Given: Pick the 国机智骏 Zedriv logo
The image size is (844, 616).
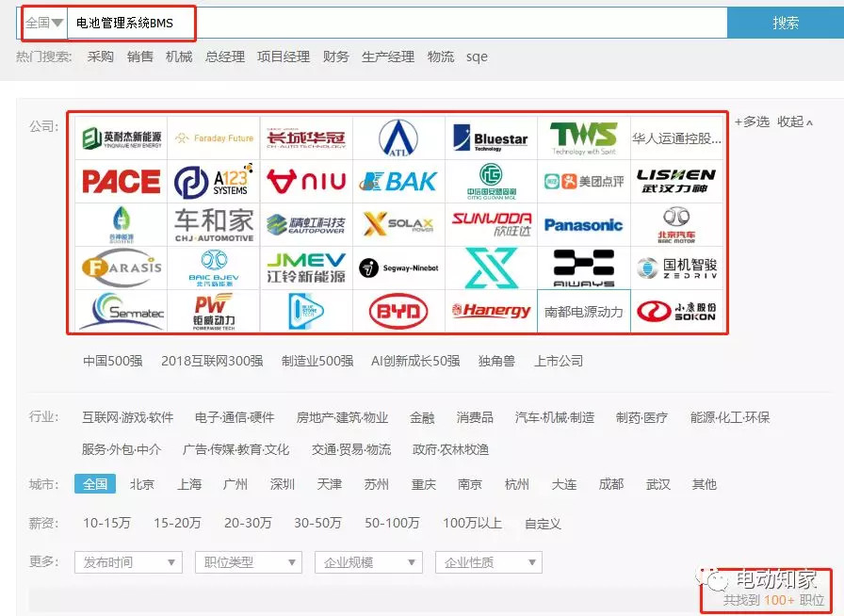Looking at the screenshot, I should pyautogui.click(x=676, y=267).
